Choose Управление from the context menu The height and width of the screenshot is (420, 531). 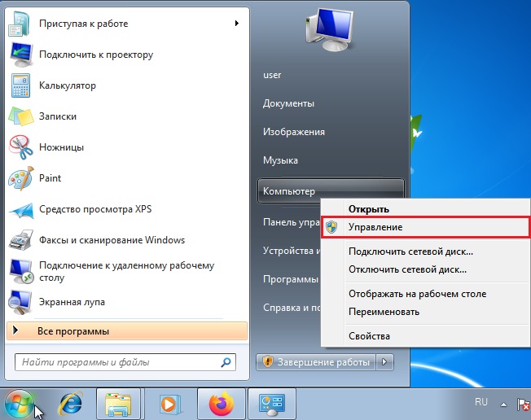click(425, 227)
